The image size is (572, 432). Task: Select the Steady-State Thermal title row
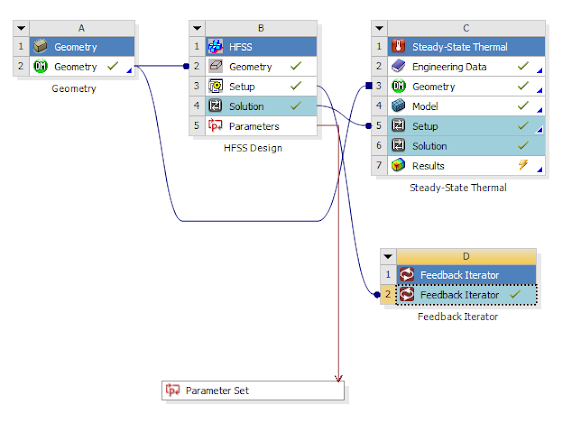tap(466, 47)
